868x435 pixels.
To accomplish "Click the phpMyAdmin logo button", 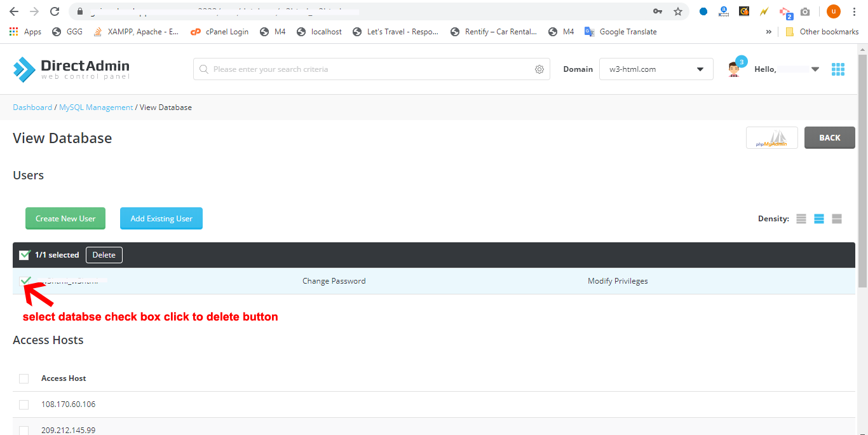I will (771, 138).
